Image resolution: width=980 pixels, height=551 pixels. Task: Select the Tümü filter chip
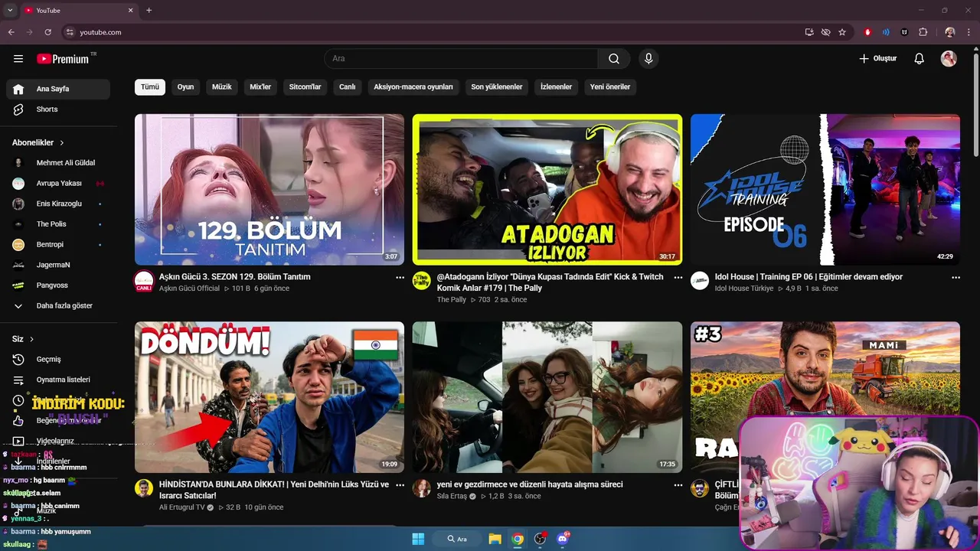[150, 86]
